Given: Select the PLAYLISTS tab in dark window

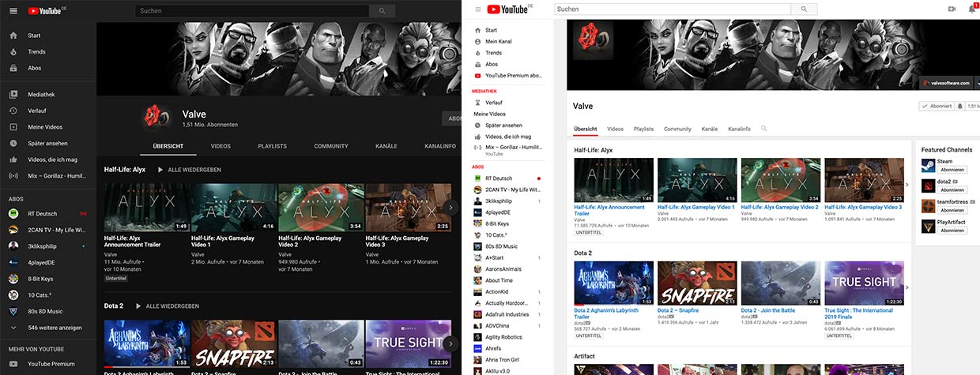Looking at the screenshot, I should (x=273, y=146).
